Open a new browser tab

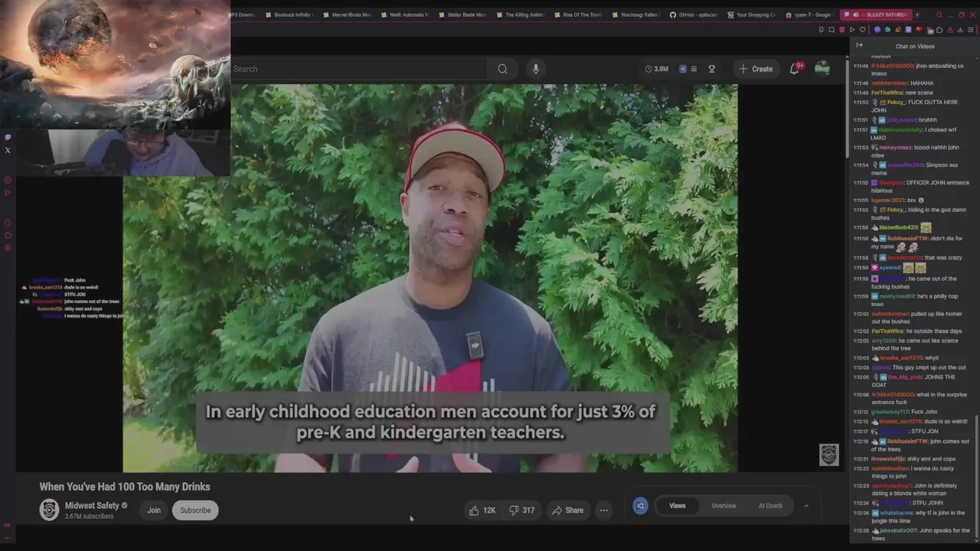[917, 15]
